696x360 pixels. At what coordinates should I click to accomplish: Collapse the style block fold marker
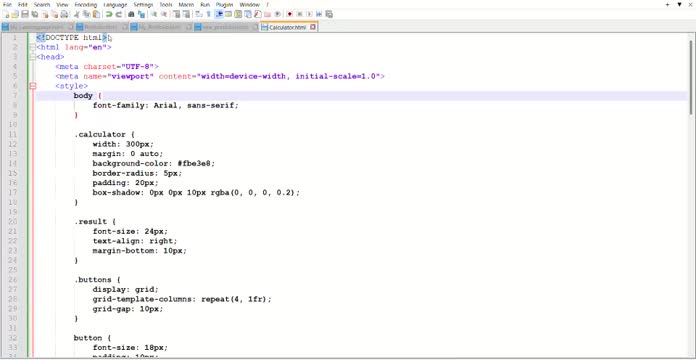(x=32, y=86)
